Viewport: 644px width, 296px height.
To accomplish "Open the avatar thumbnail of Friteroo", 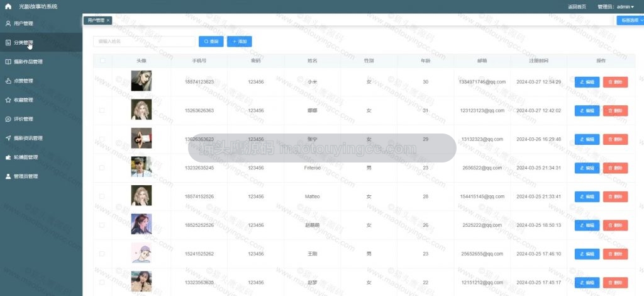I will tap(142, 167).
